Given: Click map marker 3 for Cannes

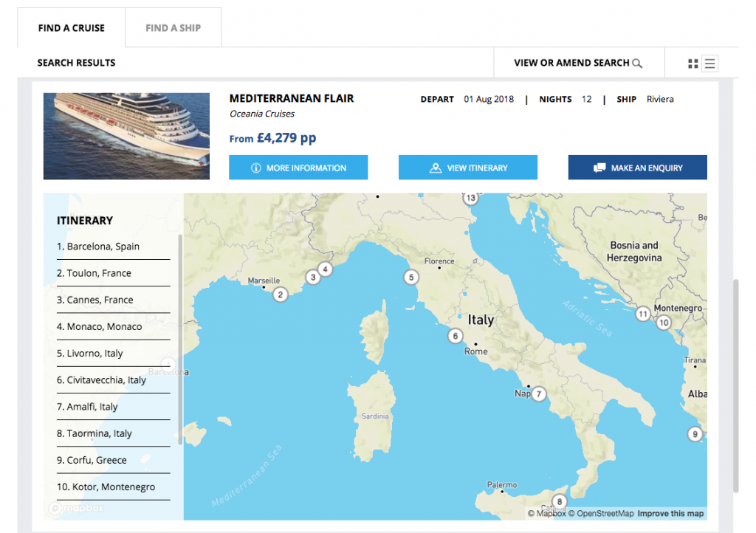Looking at the screenshot, I should (x=313, y=277).
